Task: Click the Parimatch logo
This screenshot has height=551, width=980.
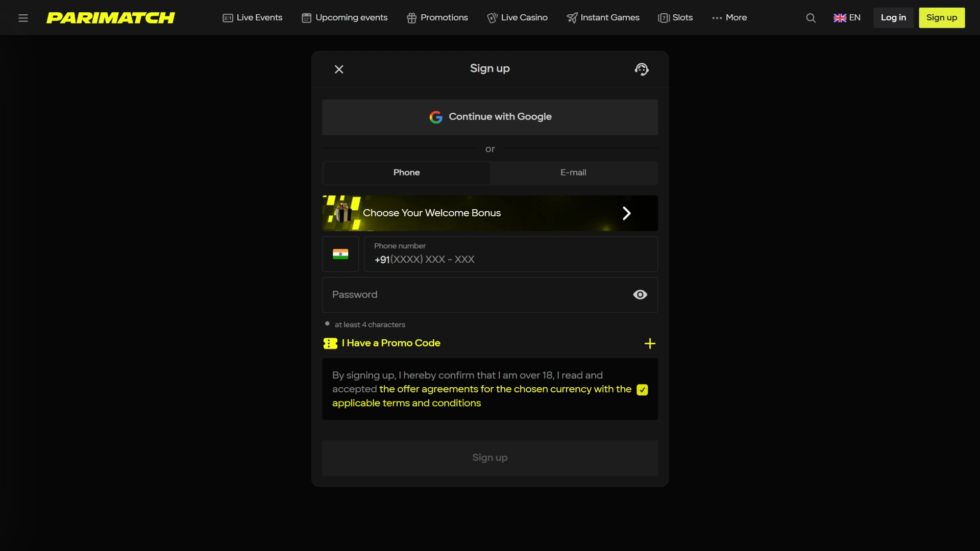Action: click(x=111, y=18)
